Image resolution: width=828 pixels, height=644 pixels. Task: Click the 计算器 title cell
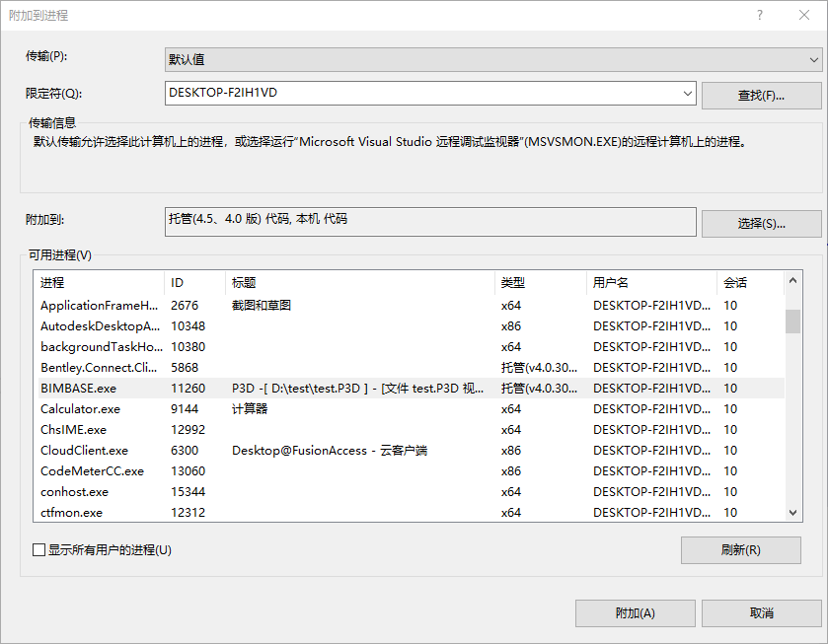pyautogui.click(x=250, y=409)
